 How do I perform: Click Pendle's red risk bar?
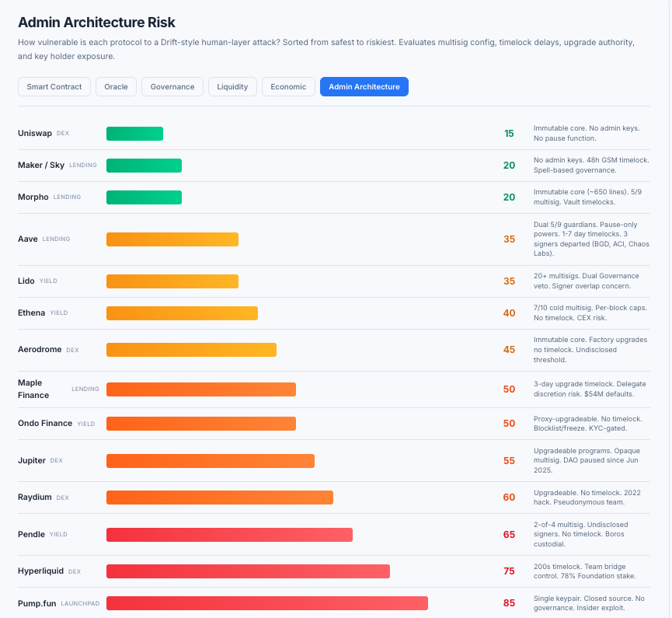coord(229,534)
